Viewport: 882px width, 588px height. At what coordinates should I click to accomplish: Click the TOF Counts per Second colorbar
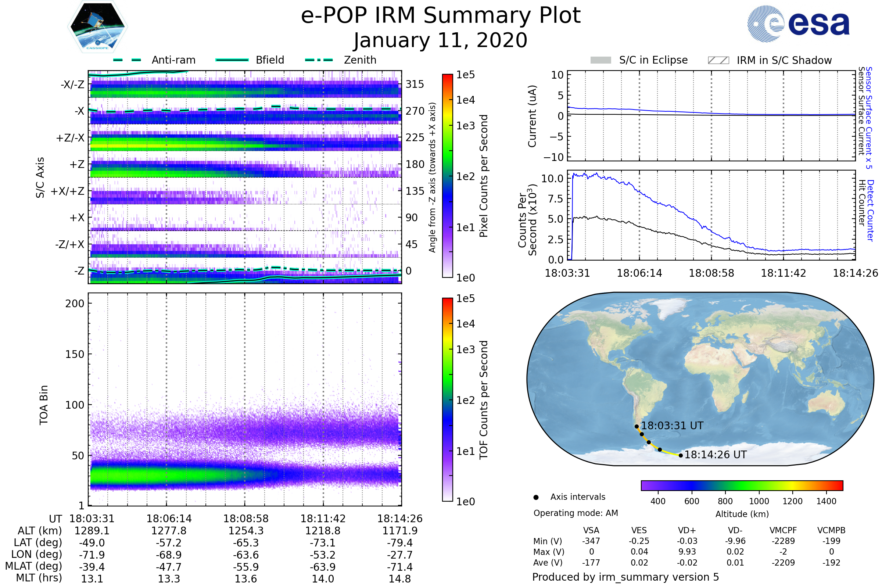447,400
